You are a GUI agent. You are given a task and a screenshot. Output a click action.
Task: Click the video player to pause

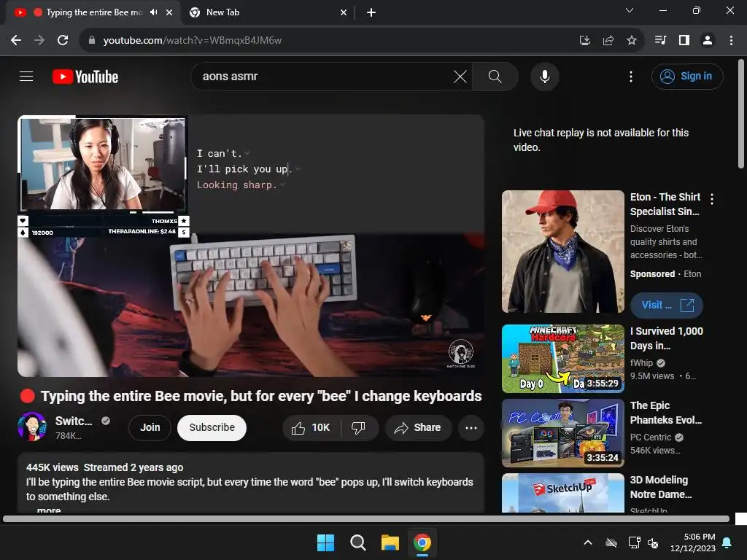pos(251,246)
